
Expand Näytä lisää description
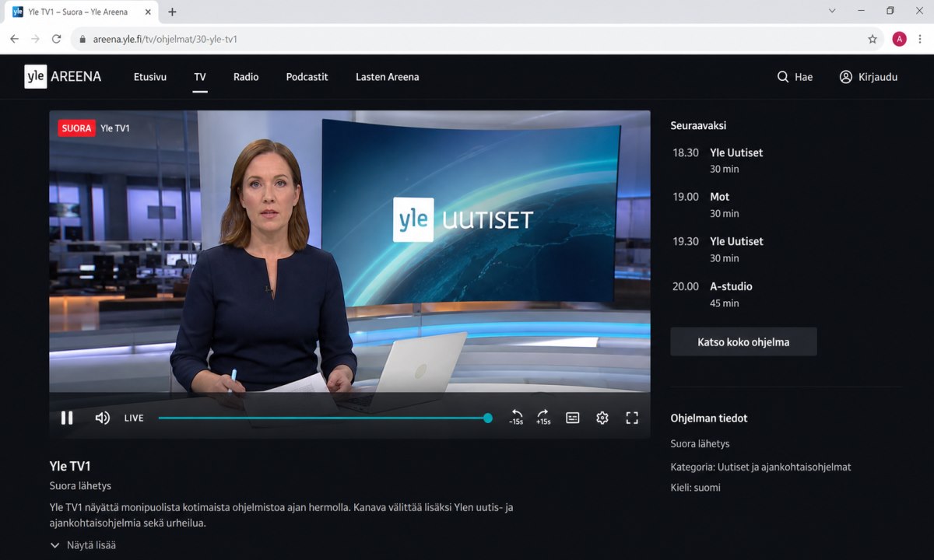pyautogui.click(x=83, y=545)
